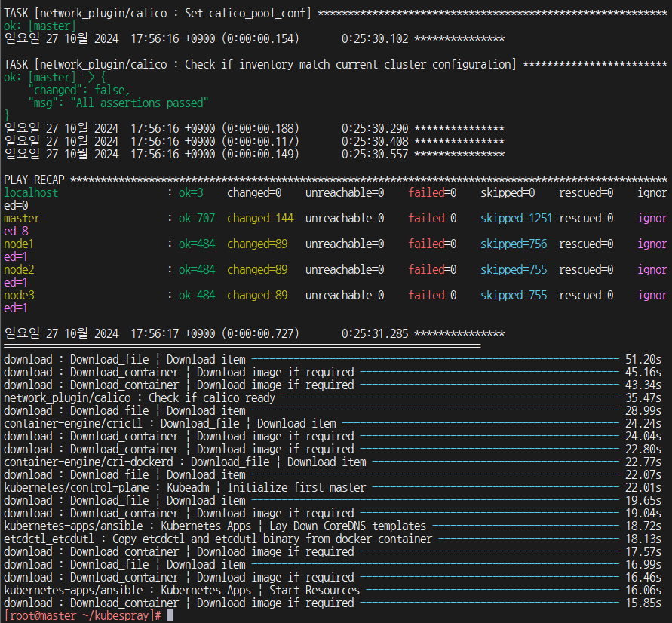Click elapsed time 0:25:30.557
Viewport: 672px width, 623px height.
(x=375, y=155)
